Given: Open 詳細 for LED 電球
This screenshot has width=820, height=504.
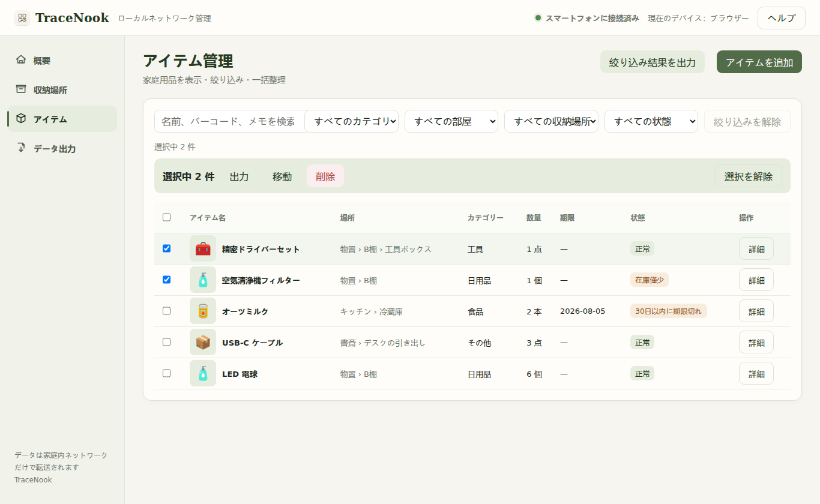Looking at the screenshot, I should [756, 373].
